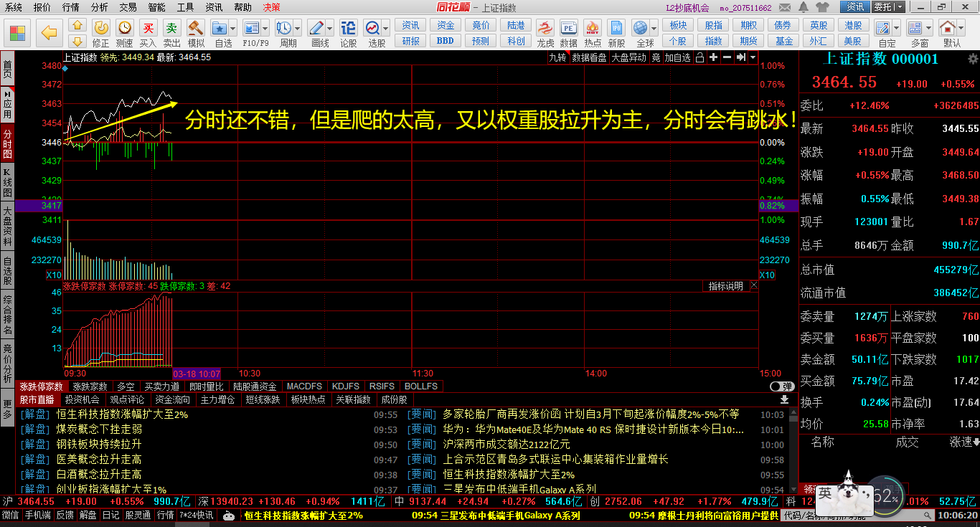Open the 数据 PE icon
The height and width of the screenshot is (527, 980).
click(x=569, y=28)
